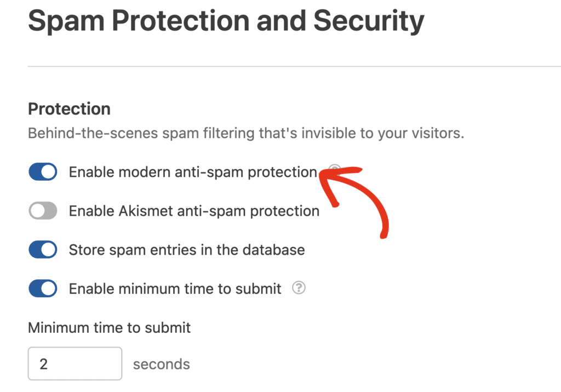Viewport: 561px width, 392px height.
Task: Click the "Enable Akismet anti-spam protection" label
Action: pyautogui.click(x=194, y=211)
